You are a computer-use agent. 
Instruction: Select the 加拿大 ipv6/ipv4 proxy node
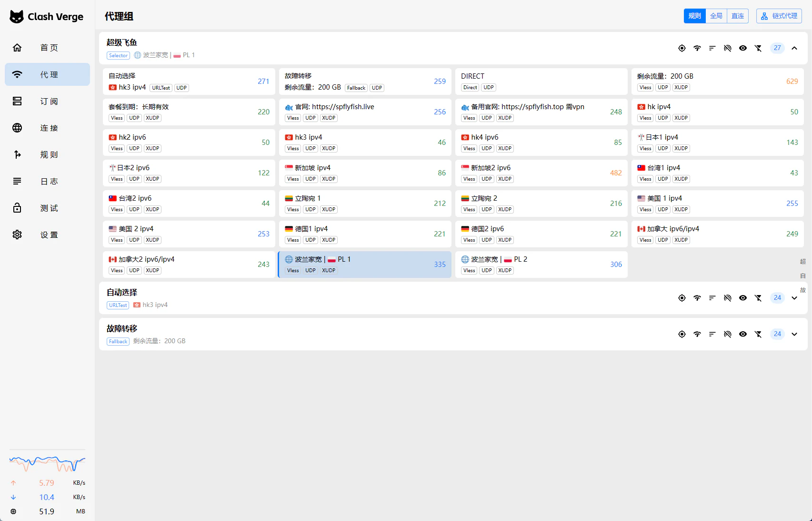click(718, 234)
